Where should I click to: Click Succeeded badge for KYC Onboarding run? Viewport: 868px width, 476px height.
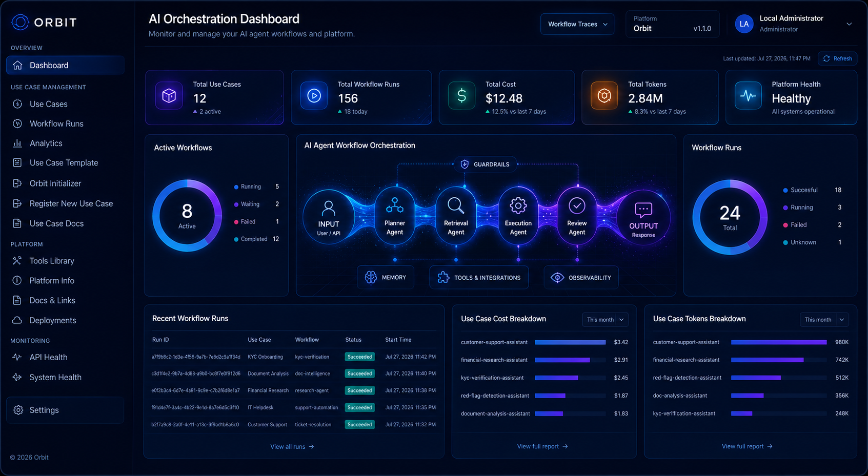(359, 357)
